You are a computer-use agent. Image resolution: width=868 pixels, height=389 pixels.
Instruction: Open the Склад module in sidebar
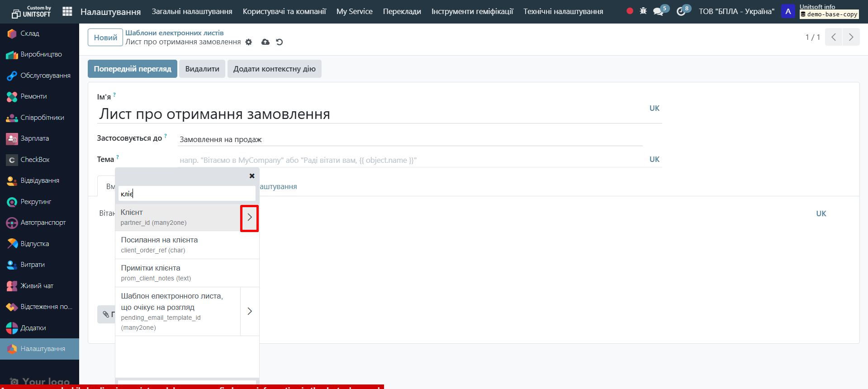click(x=30, y=33)
